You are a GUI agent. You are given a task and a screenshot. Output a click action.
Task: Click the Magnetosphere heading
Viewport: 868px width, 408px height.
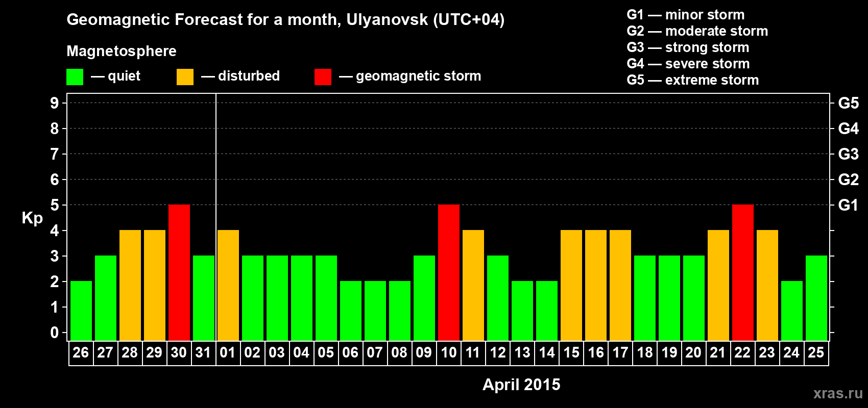122,51
